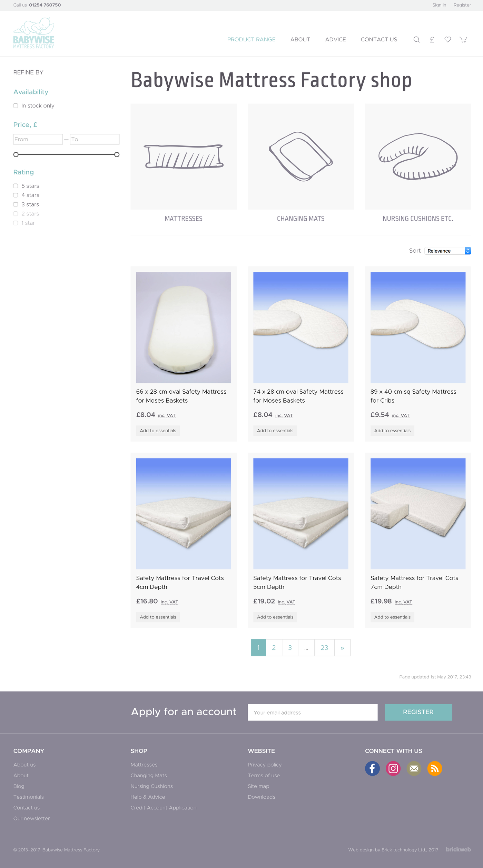The image size is (483, 868).
Task: Open the shopping cart icon
Action: pyautogui.click(x=463, y=40)
